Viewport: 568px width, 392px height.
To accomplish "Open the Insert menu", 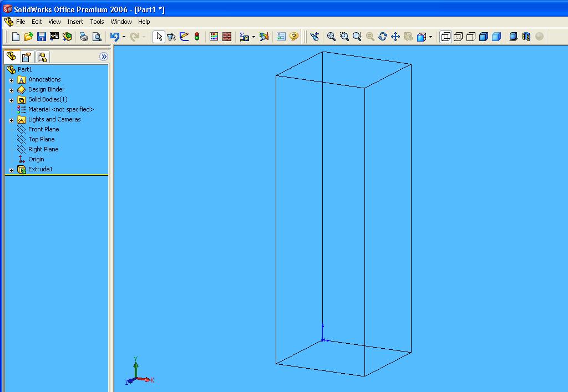I will pyautogui.click(x=75, y=22).
